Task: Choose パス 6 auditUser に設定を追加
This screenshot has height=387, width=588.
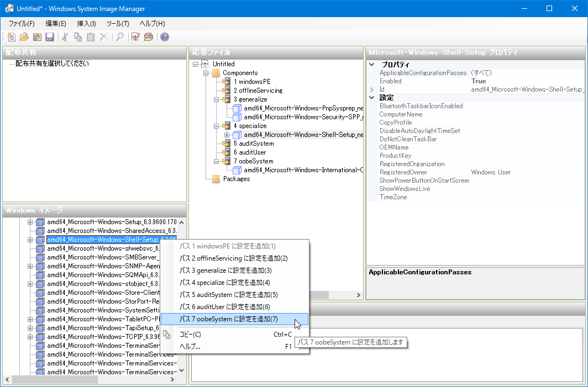Action: (235, 307)
